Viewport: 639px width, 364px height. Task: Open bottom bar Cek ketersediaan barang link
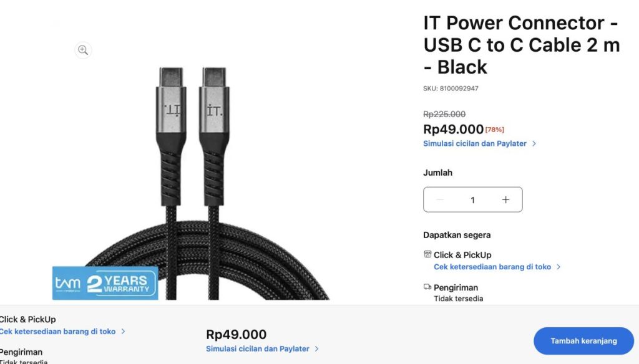coord(57,332)
